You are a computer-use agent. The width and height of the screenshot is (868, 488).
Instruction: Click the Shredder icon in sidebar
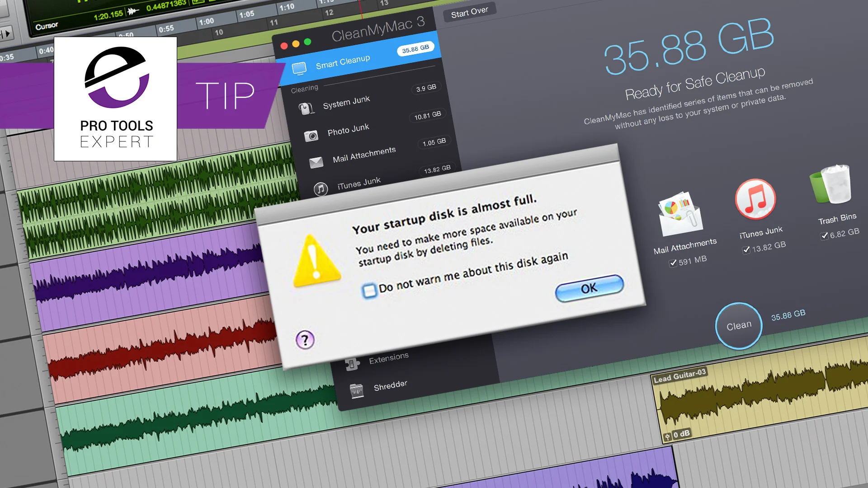[357, 390]
